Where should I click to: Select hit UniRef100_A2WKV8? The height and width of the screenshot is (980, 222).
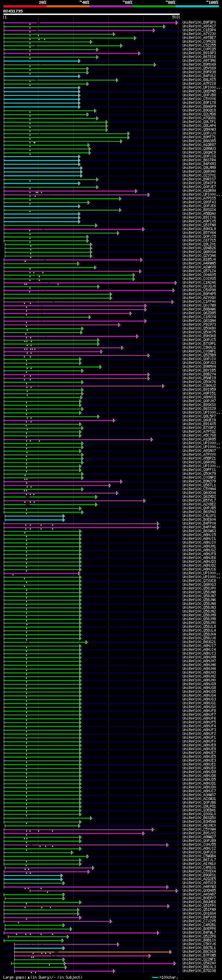199,267
